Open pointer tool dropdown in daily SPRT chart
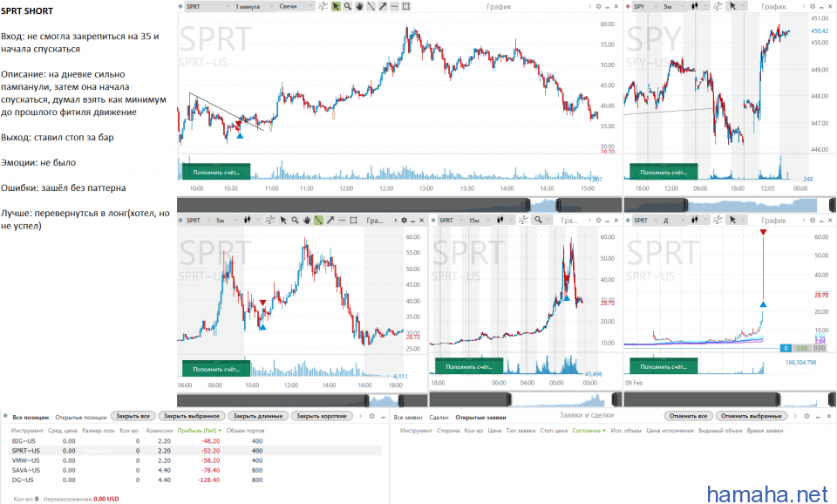837x504 pixels. click(x=737, y=220)
